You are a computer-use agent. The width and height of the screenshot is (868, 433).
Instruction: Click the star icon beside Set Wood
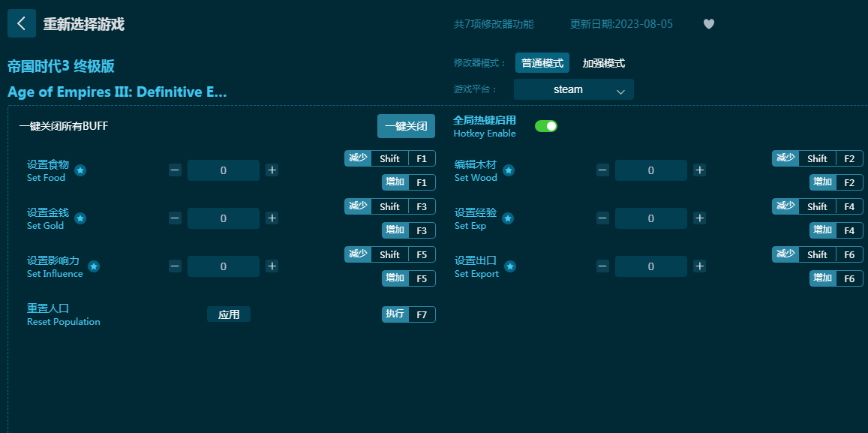pos(509,170)
